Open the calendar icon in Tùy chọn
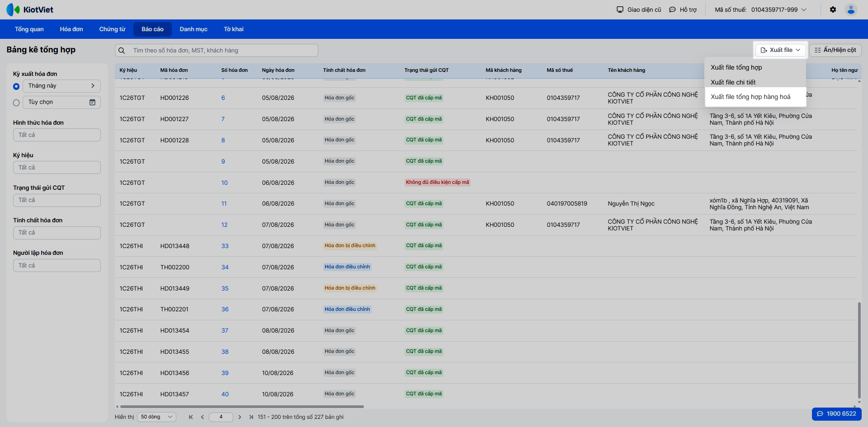The height and width of the screenshot is (427, 868). 92,102
